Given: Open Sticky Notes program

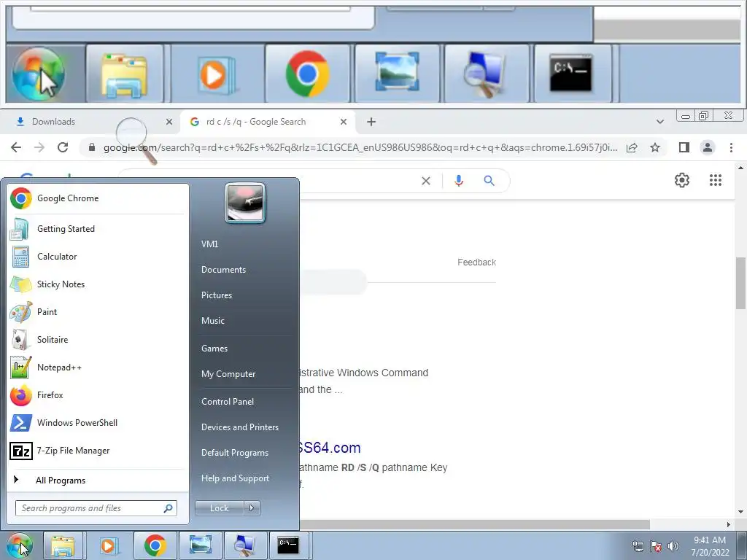Looking at the screenshot, I should tap(98, 284).
